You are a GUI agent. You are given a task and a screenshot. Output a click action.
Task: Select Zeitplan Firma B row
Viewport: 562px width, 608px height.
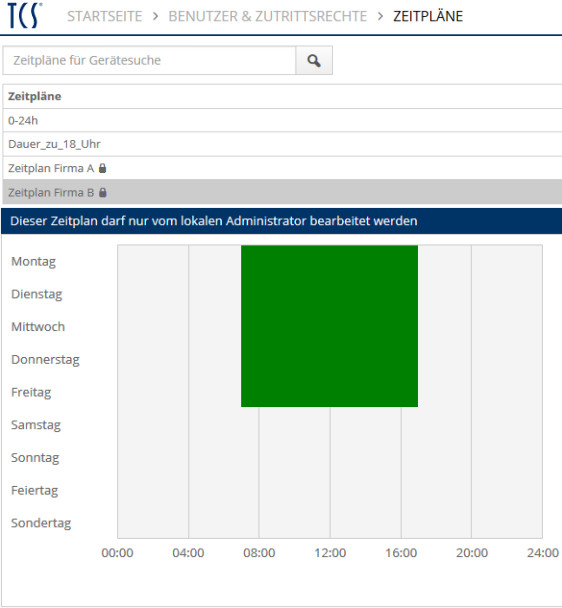coord(282,192)
